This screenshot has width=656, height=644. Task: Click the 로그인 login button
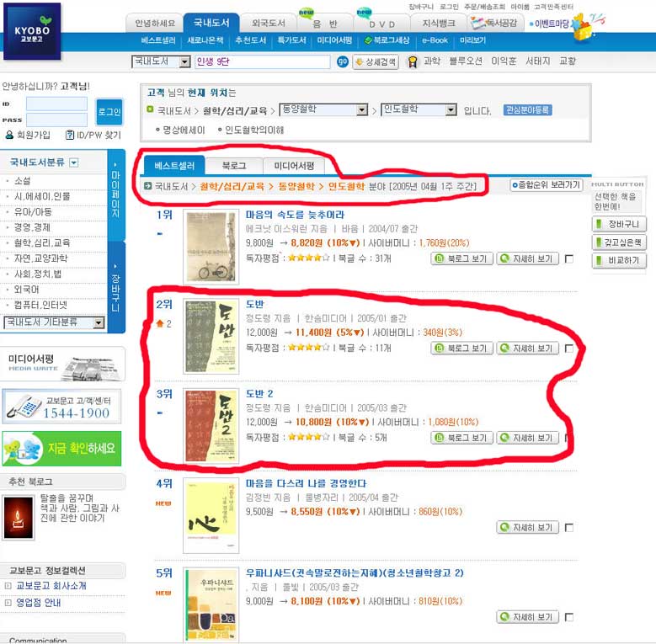[109, 112]
